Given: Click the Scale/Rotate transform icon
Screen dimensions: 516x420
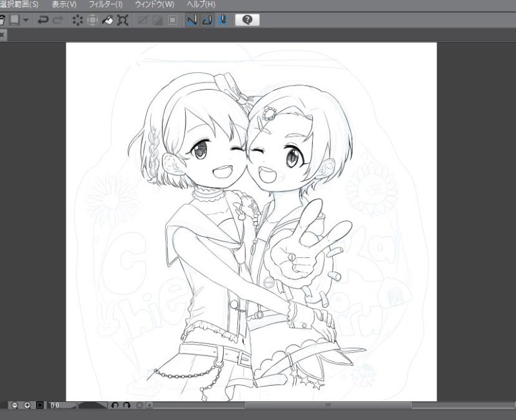Looking at the screenshot, I should [x=123, y=20].
